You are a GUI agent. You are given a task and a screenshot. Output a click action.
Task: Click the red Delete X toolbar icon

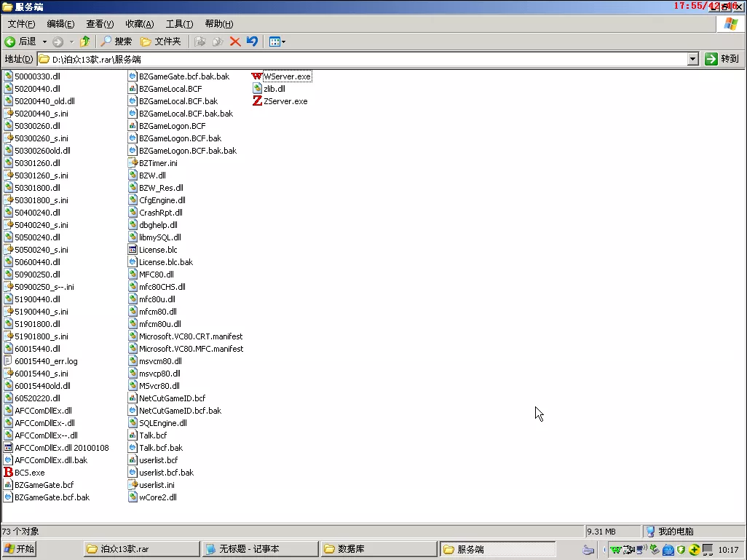click(x=235, y=42)
